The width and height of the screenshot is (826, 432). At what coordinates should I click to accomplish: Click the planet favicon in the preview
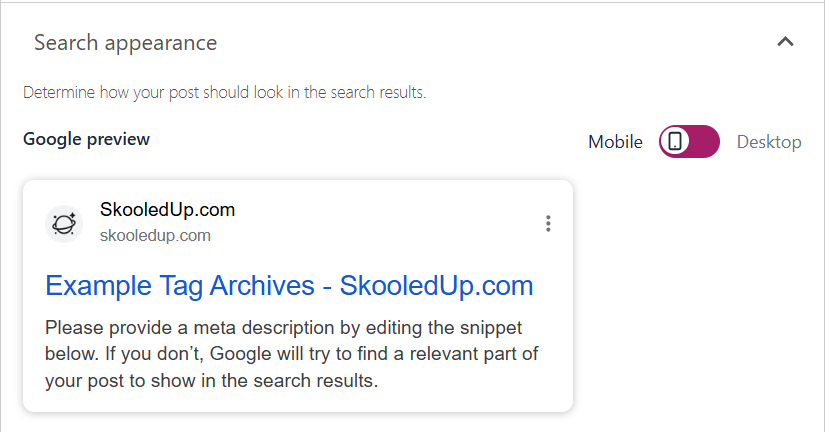coord(63,223)
